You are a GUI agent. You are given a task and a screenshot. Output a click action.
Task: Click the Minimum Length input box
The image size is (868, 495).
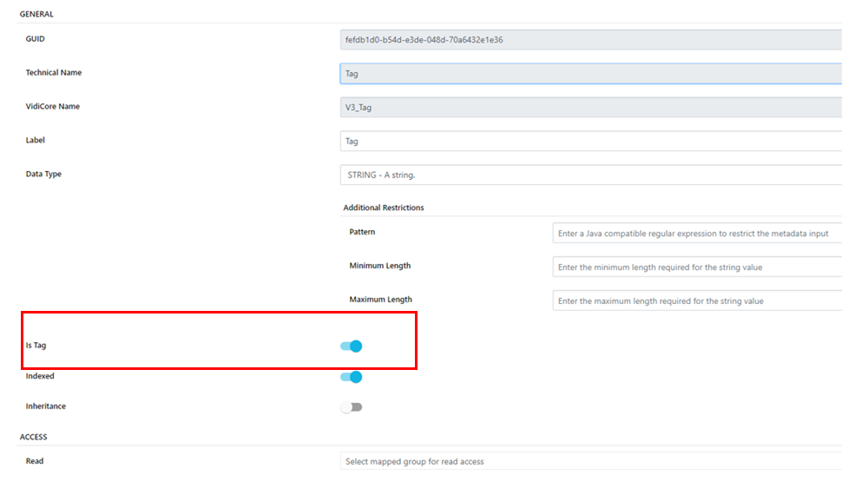pyautogui.click(x=696, y=267)
